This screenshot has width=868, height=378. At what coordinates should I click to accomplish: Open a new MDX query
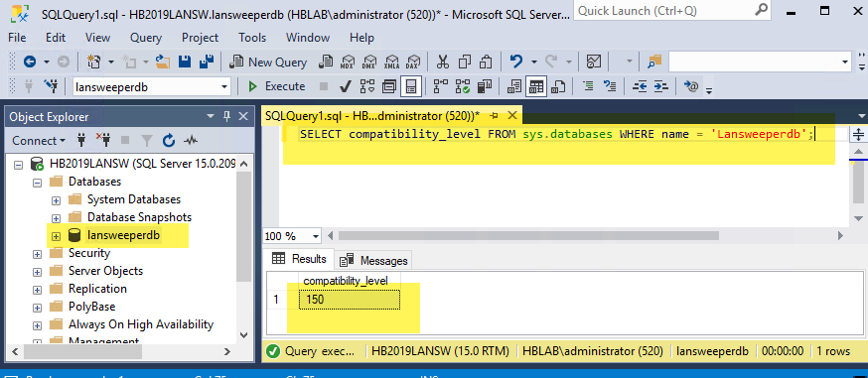349,62
